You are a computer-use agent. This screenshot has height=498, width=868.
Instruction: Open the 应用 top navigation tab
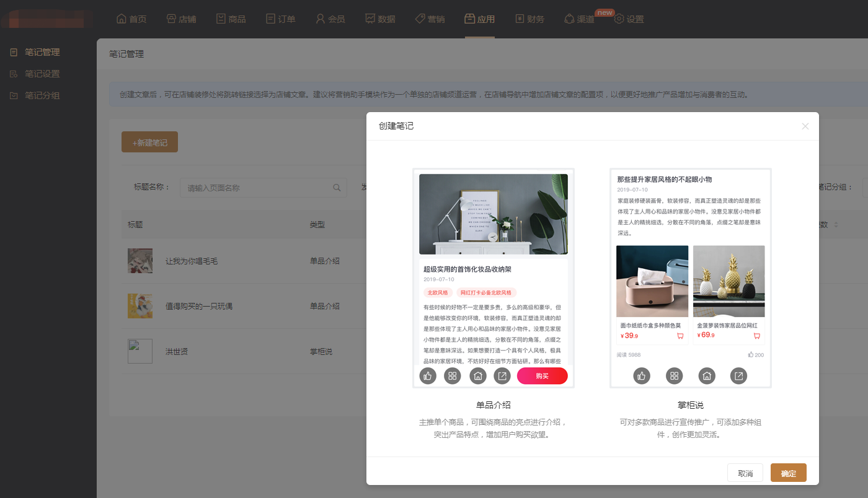pos(479,19)
